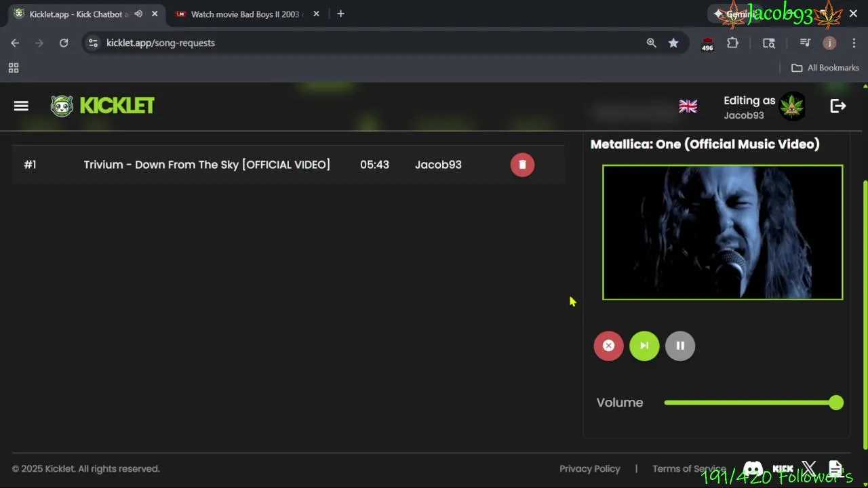This screenshot has height=488, width=868.
Task: Click the zoom magnifier icon in the address bar
Action: (651, 43)
